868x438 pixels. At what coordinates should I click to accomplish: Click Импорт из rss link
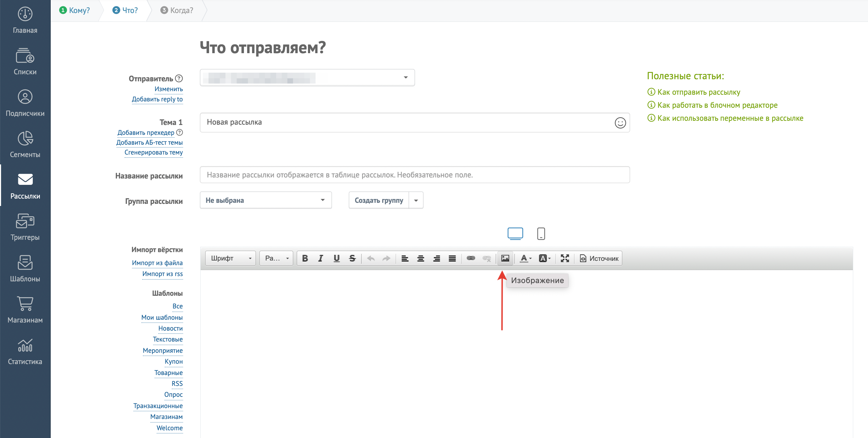163,274
